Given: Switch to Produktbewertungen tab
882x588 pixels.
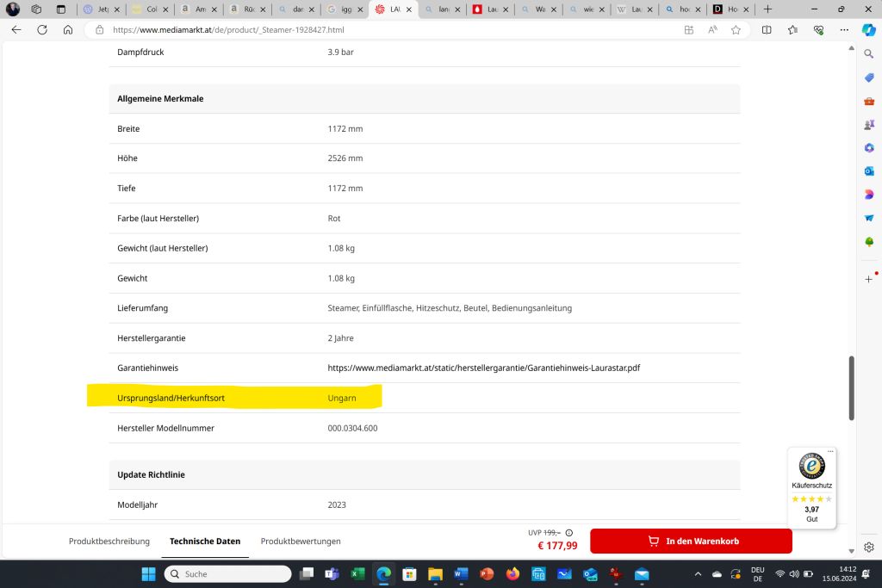Looking at the screenshot, I should [301, 542].
